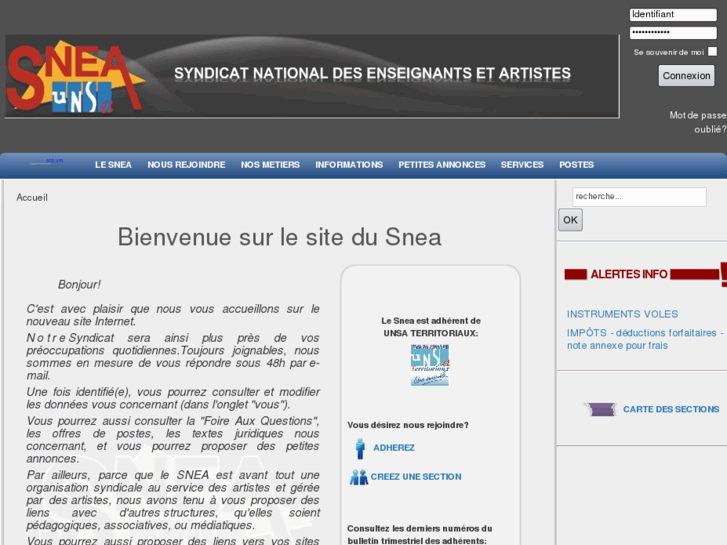
Task: Click the SYNDICAT NATIONAL DES ENSEIGNANTS ET ARTISTES banner title
Action: coord(372,74)
